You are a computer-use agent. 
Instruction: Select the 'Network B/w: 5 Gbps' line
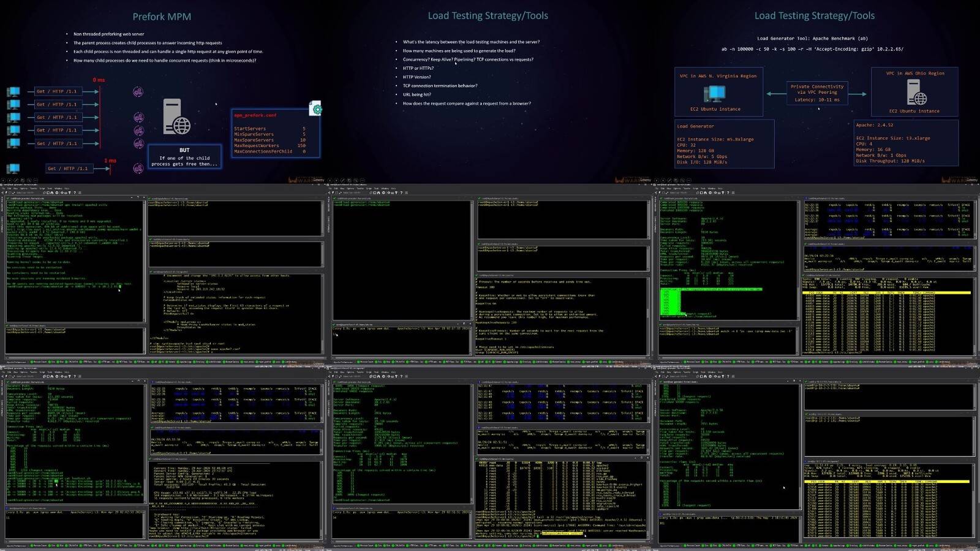pyautogui.click(x=702, y=156)
